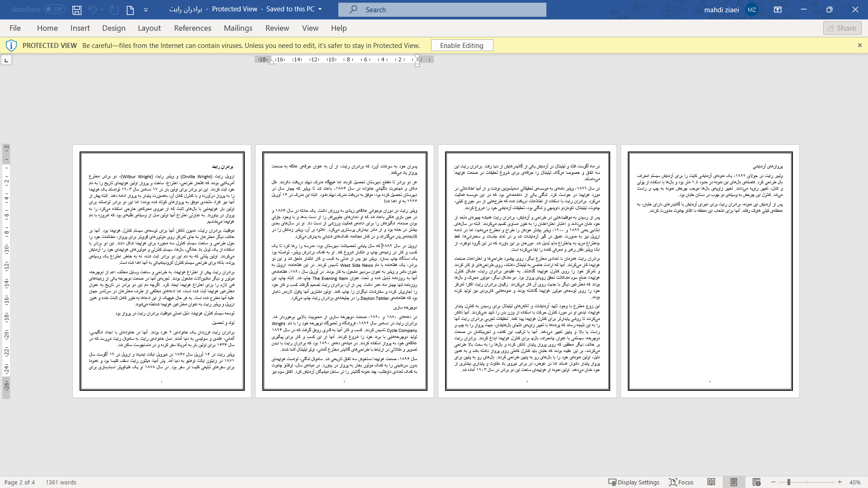868x488 pixels.
Task: Open the mahdi ziaei account avatar
Action: click(x=752, y=9)
